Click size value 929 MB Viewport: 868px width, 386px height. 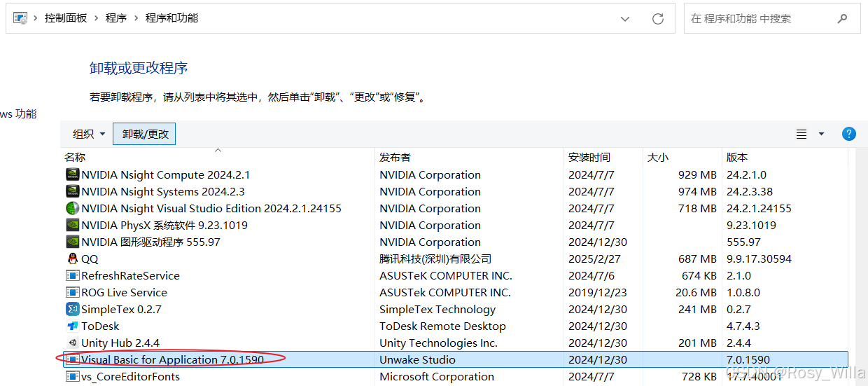pyautogui.click(x=697, y=175)
